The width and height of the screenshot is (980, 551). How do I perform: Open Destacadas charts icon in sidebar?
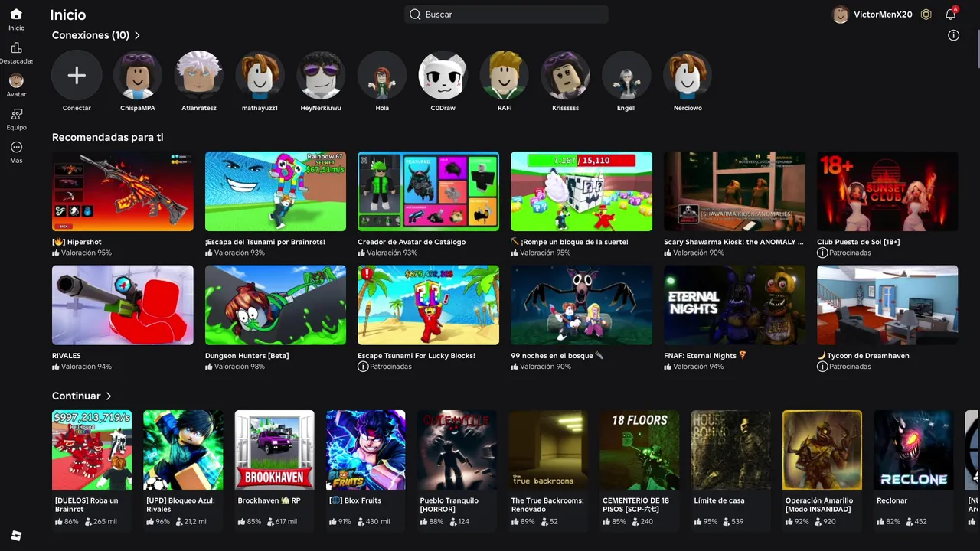[16, 47]
